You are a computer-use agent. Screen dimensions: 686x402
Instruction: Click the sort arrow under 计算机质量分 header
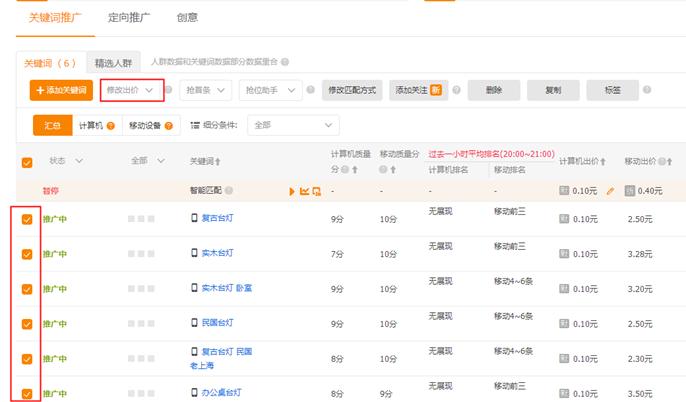click(355, 169)
